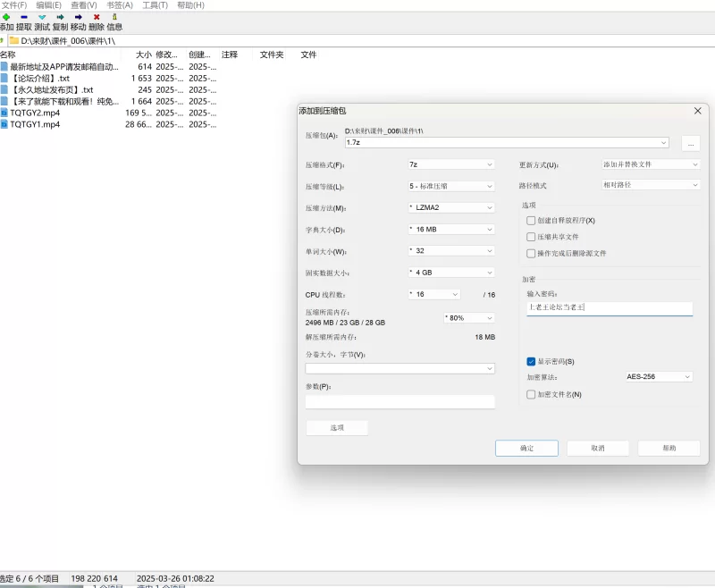Open the 文件(F) menu
The height and width of the screenshot is (588, 715).
[14, 5]
